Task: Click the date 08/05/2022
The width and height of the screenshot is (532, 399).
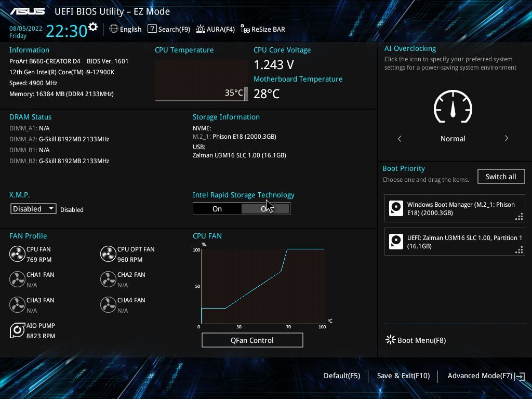Action: [26, 29]
